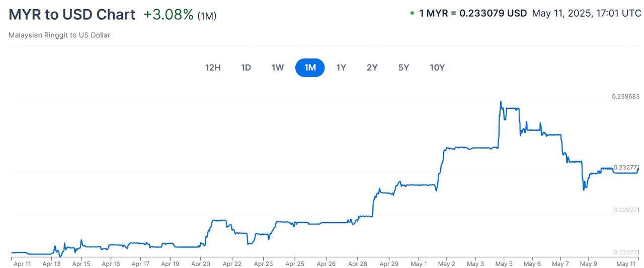Click the MYR to USD Chart heading
Viewport: 644px width, 268px height.
(x=72, y=15)
